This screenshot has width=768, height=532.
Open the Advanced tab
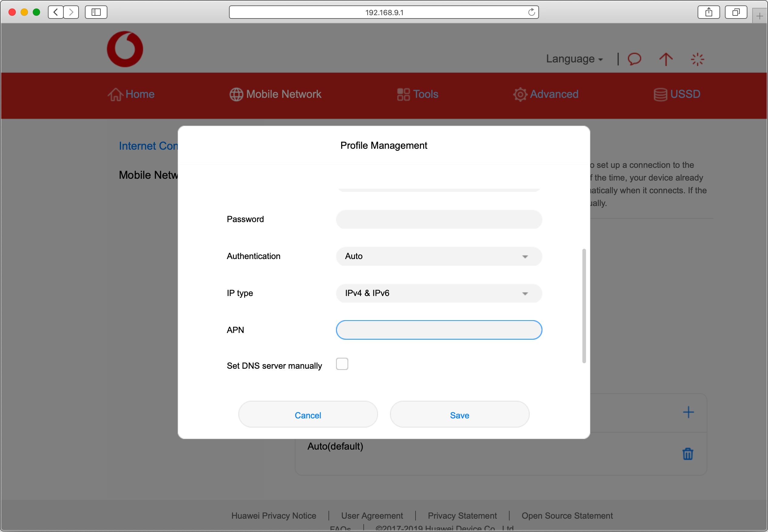(546, 94)
